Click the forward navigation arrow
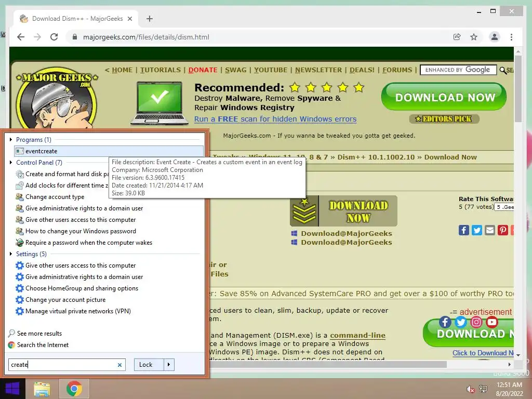 (x=37, y=37)
